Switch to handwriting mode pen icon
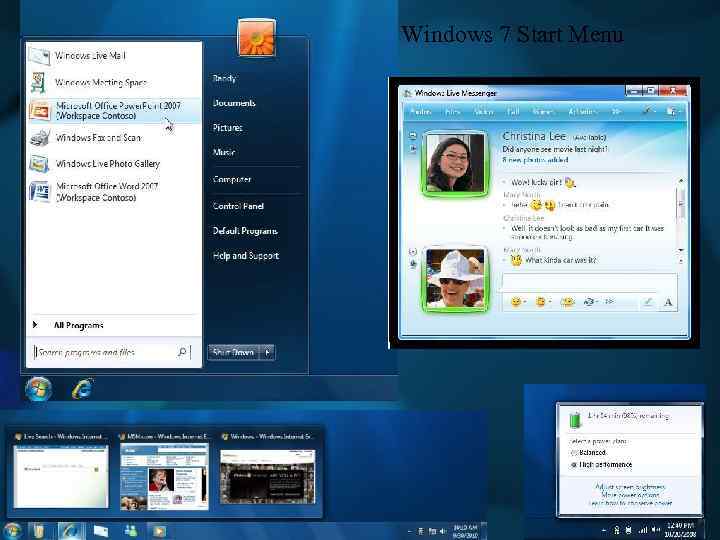 (x=647, y=302)
